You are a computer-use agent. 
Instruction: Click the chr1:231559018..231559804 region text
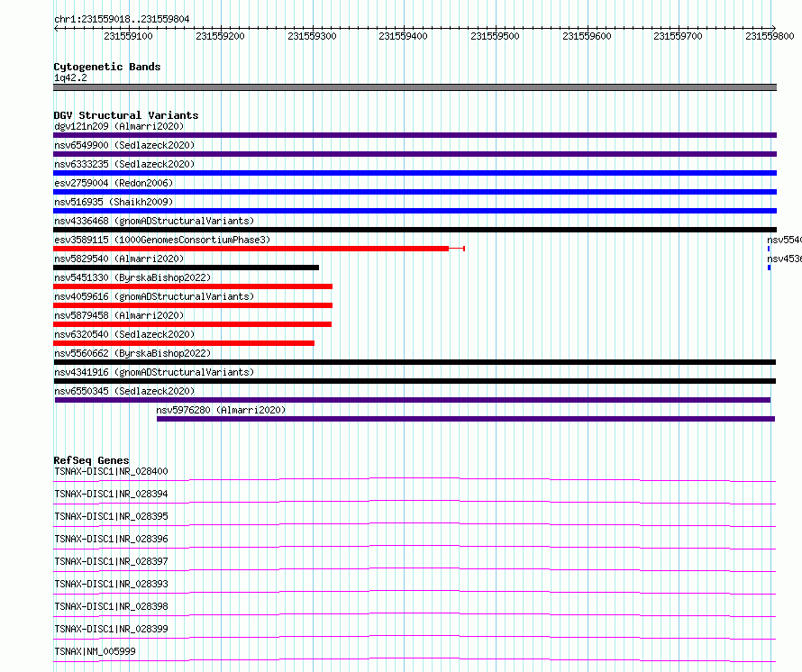coord(122,19)
